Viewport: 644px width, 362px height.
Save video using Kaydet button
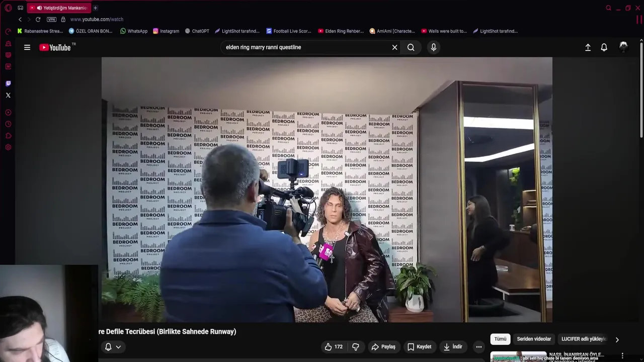tap(419, 347)
